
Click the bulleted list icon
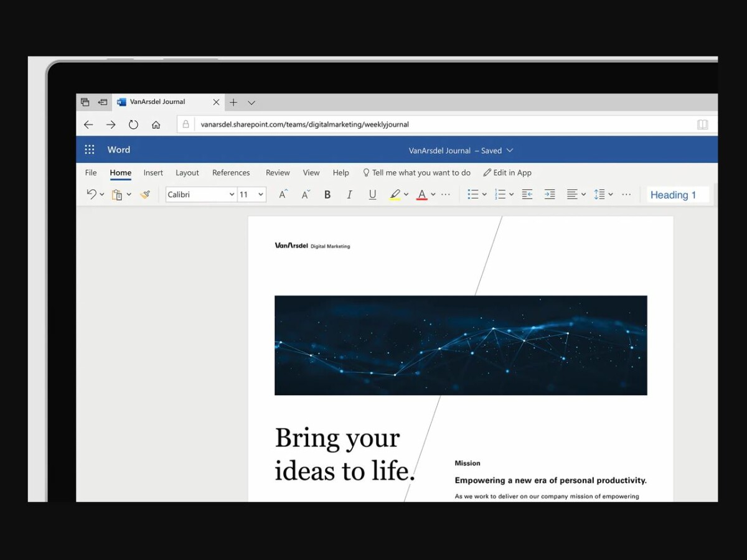473,195
